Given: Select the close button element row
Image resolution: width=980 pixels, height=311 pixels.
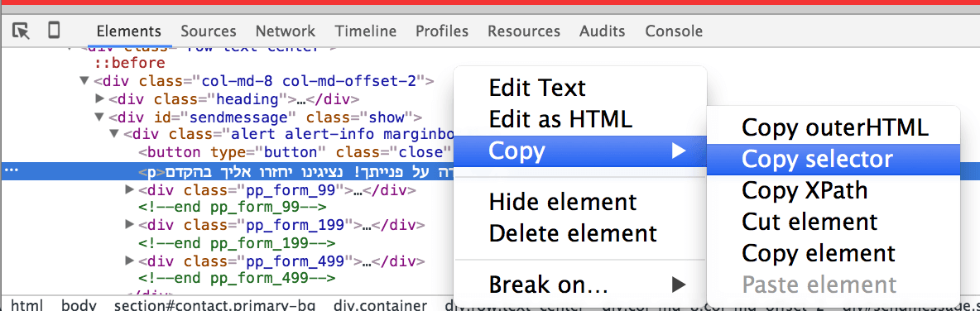Looking at the screenshot, I should 295,152.
